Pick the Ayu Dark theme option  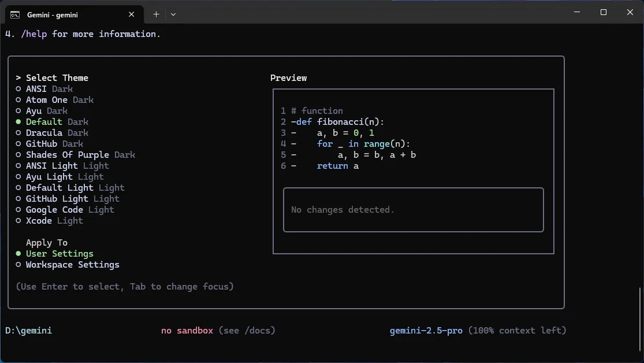point(42,111)
